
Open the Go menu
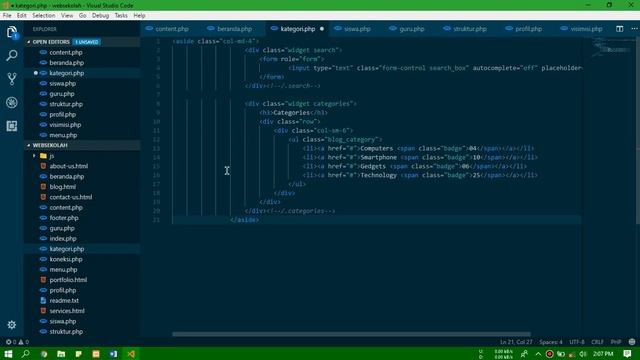pyautogui.click(x=82, y=16)
